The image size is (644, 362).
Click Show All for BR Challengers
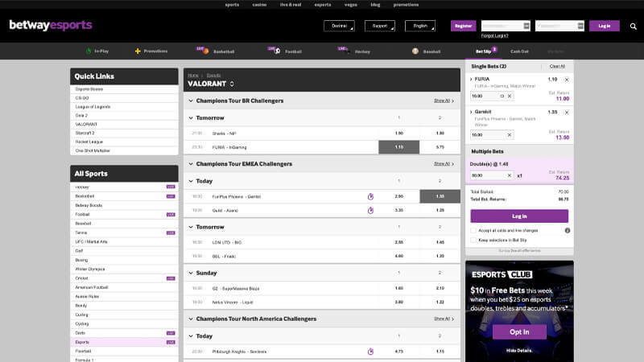[444, 101]
